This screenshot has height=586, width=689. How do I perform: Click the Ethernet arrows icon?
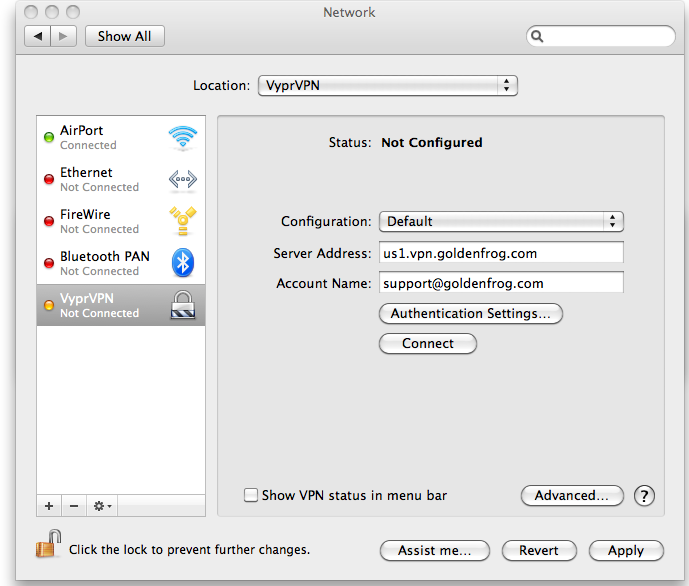pyautogui.click(x=183, y=179)
